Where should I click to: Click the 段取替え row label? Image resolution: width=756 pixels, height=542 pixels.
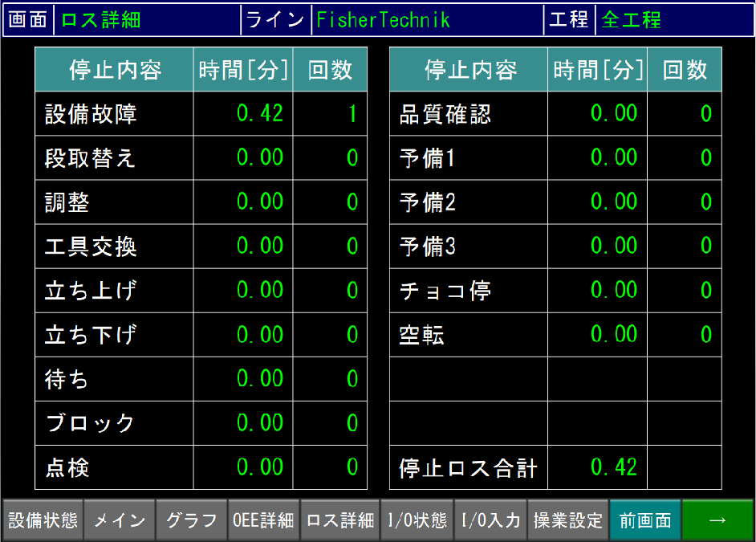click(x=90, y=157)
